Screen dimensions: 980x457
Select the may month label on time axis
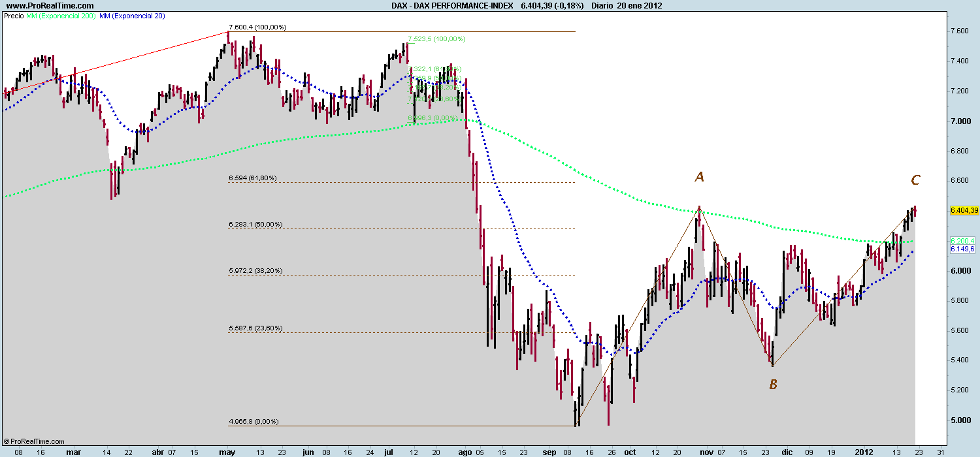coord(227,451)
